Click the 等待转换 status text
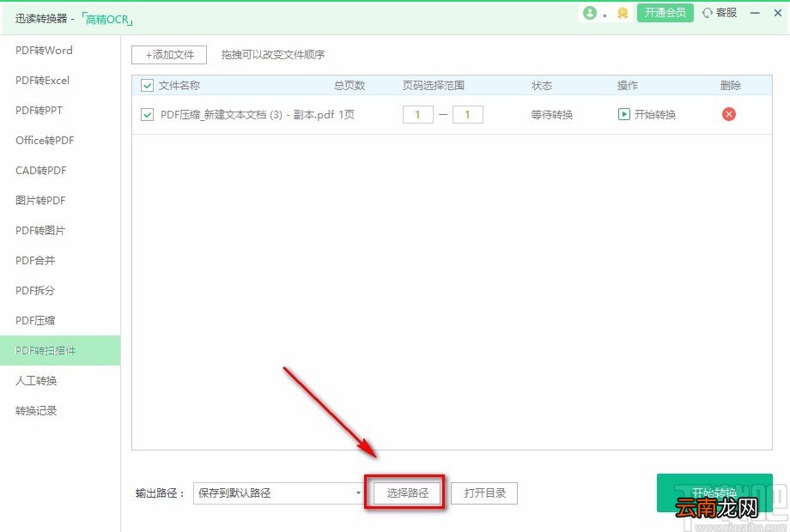 coord(551,115)
